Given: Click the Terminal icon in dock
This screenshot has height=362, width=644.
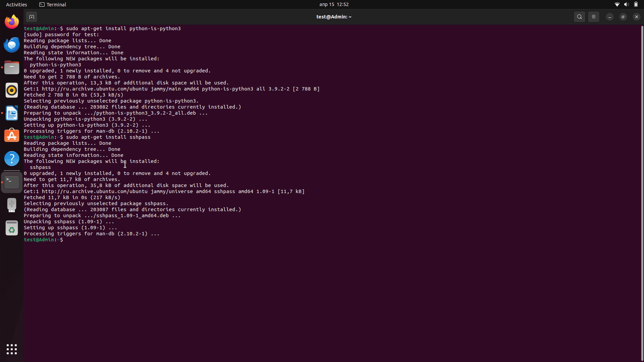Looking at the screenshot, I should tap(12, 182).
